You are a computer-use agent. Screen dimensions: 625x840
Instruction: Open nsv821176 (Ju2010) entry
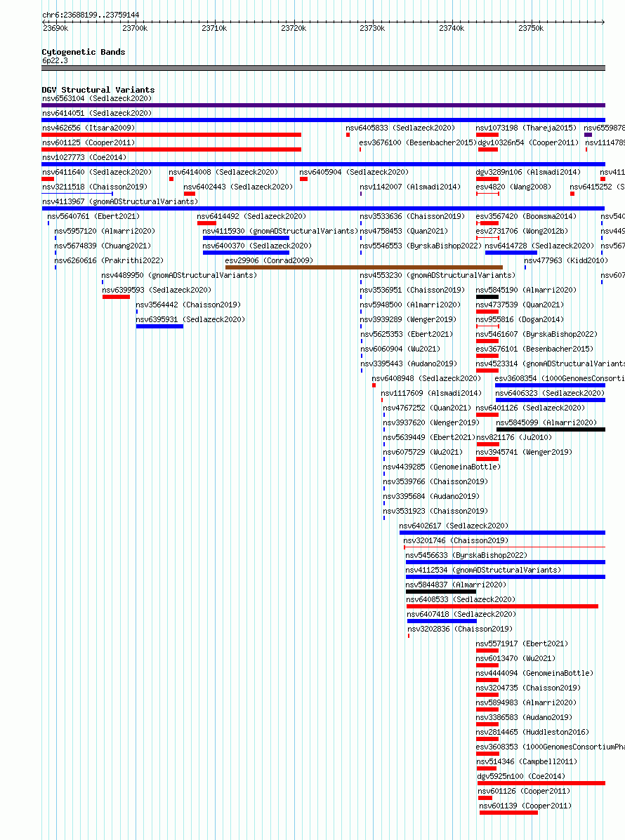click(515, 437)
